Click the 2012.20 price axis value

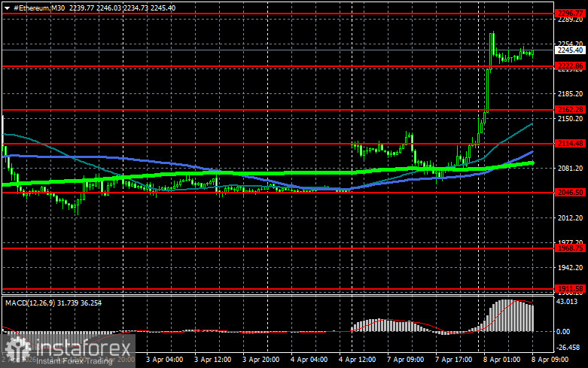(571, 218)
